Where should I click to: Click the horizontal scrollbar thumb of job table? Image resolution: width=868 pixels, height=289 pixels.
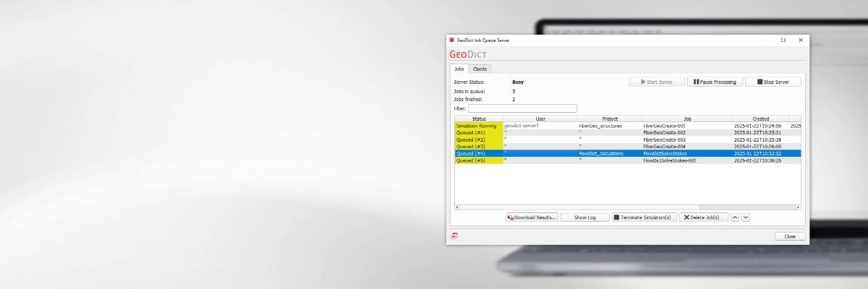click(x=579, y=207)
